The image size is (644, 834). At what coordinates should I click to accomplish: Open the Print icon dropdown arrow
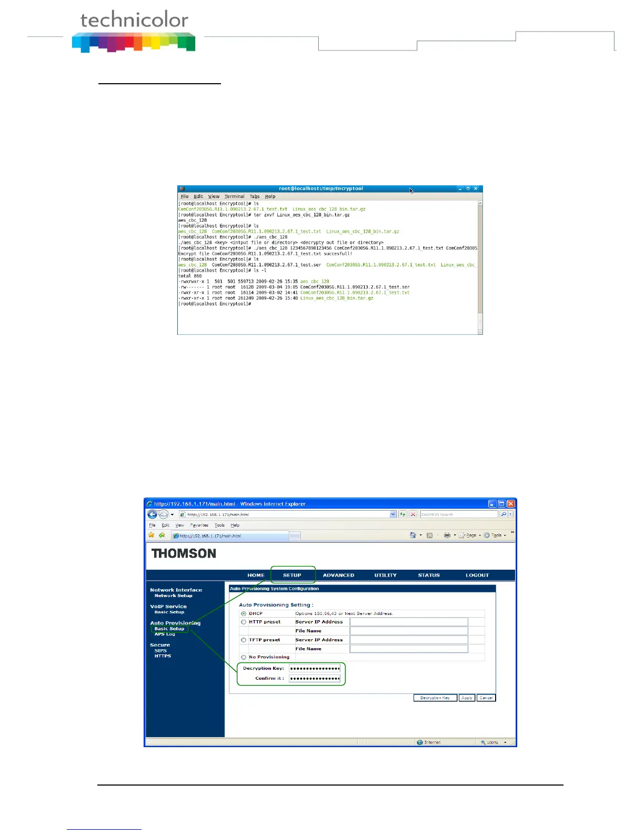click(455, 535)
